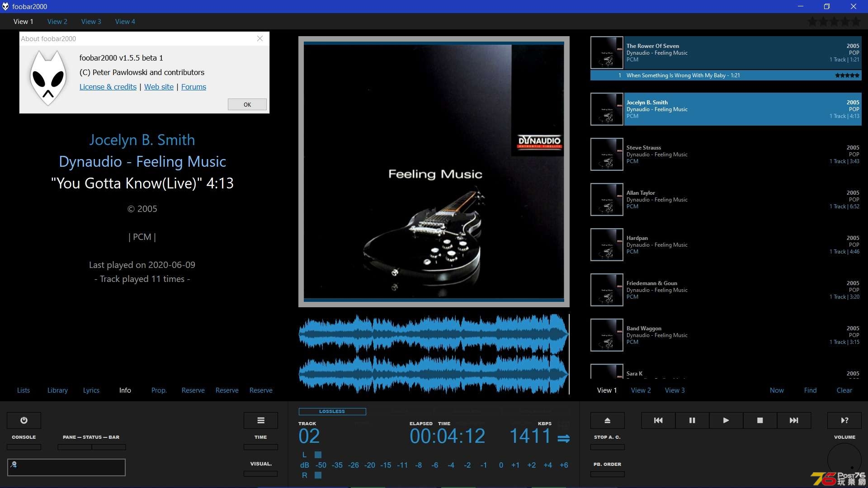Click Clear in playlist footer
868x488 pixels.
coord(844,390)
